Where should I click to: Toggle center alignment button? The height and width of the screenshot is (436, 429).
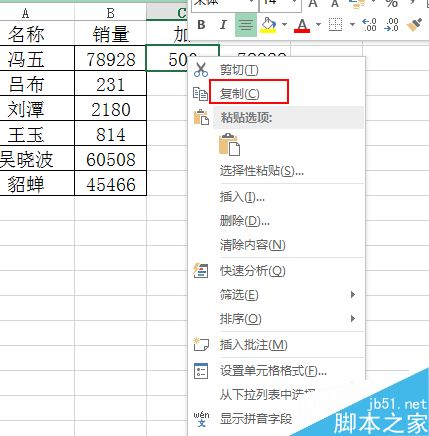click(x=246, y=25)
